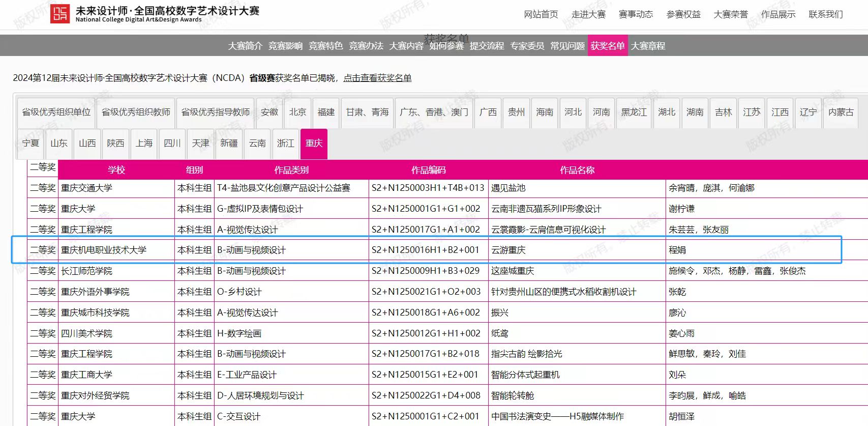Image resolution: width=868 pixels, height=426 pixels.
Task: Select the 海南 province tab
Action: (545, 112)
